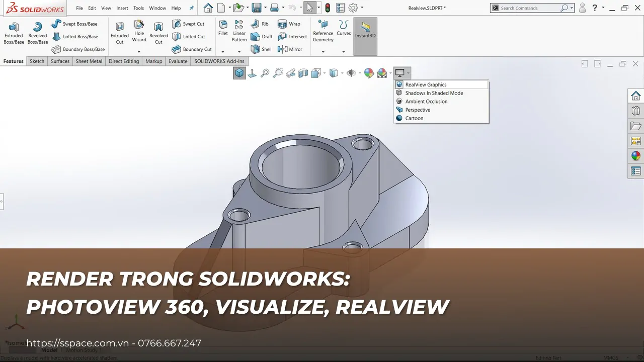Click the Zoom to Area icon
This screenshot has height=362, width=644.
tap(278, 73)
